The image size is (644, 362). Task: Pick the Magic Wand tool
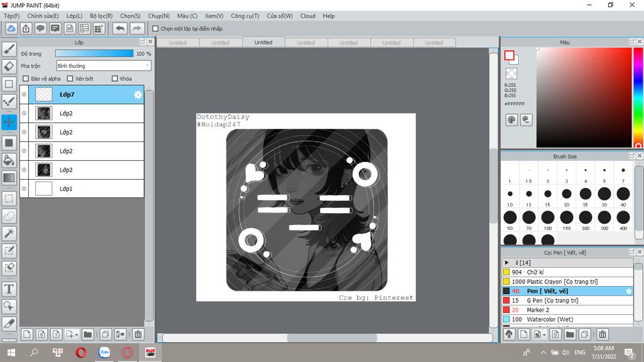point(9,233)
